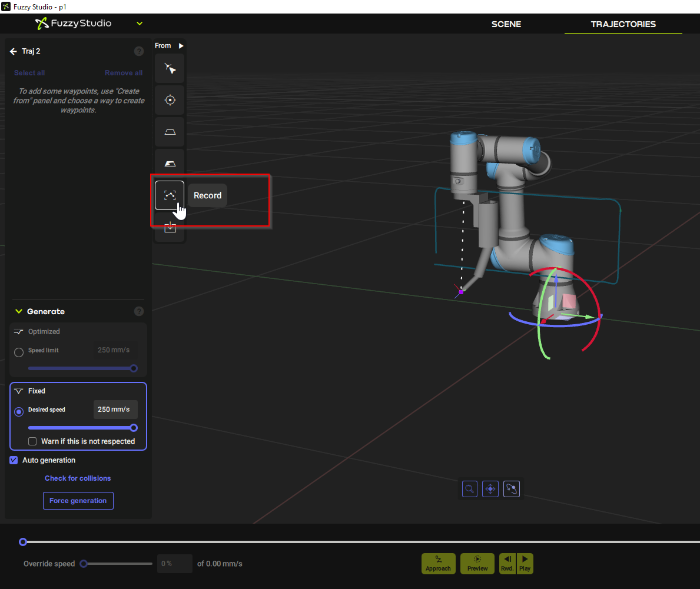Activate the zoom magnifier viewport control
Viewport: 700px width, 589px height.
pos(469,488)
